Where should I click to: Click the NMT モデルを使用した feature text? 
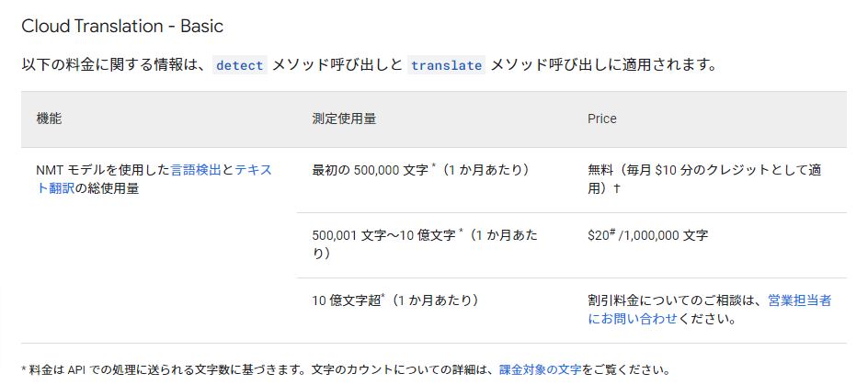(103, 170)
